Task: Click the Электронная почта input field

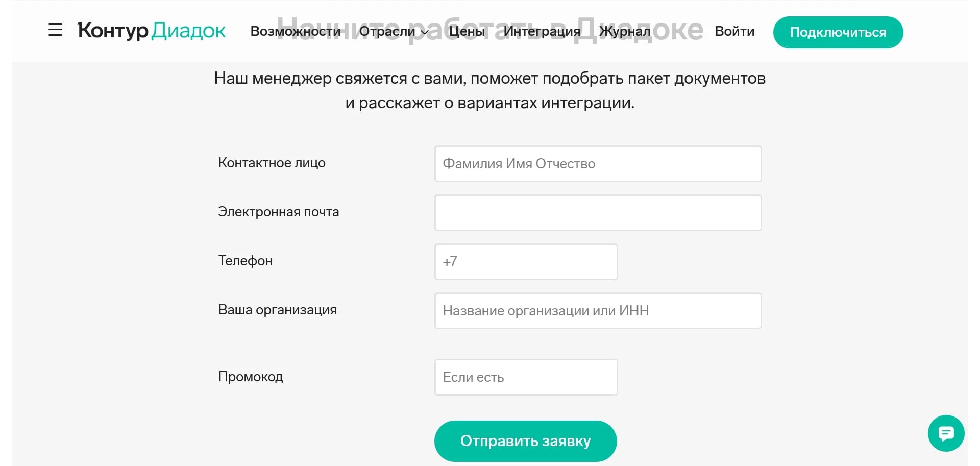Action: (597, 212)
